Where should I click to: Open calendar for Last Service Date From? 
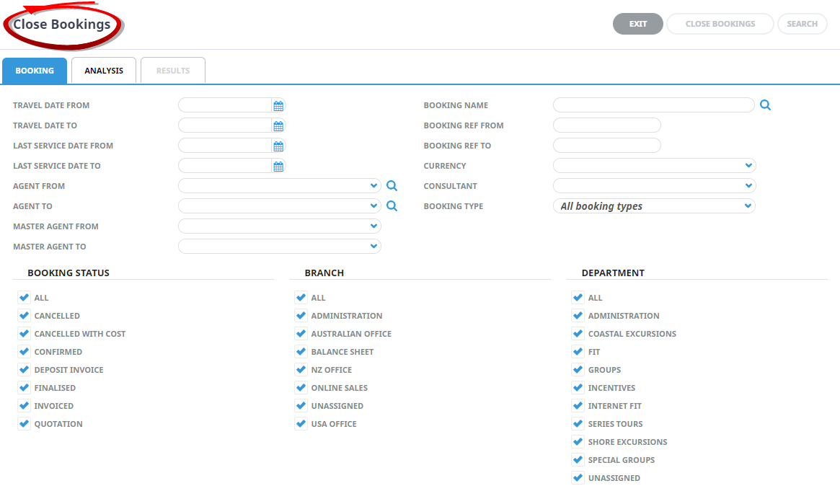coord(278,146)
